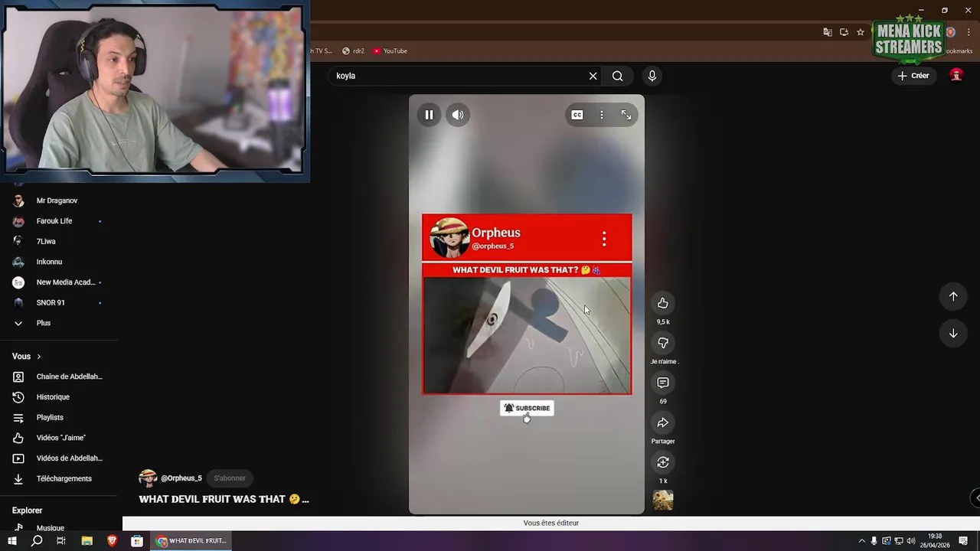Share the Short via Partager icon
The height and width of the screenshot is (551, 980).
[x=663, y=422]
